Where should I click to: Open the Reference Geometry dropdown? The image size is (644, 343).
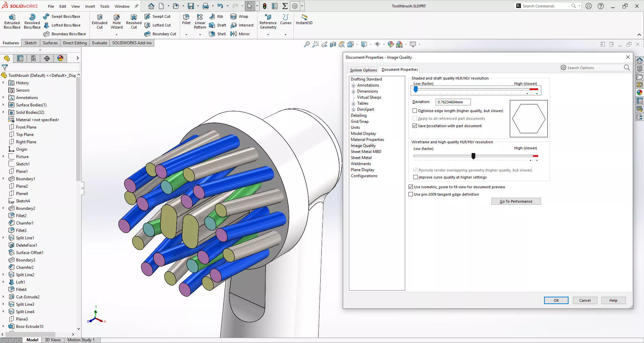[x=268, y=34]
